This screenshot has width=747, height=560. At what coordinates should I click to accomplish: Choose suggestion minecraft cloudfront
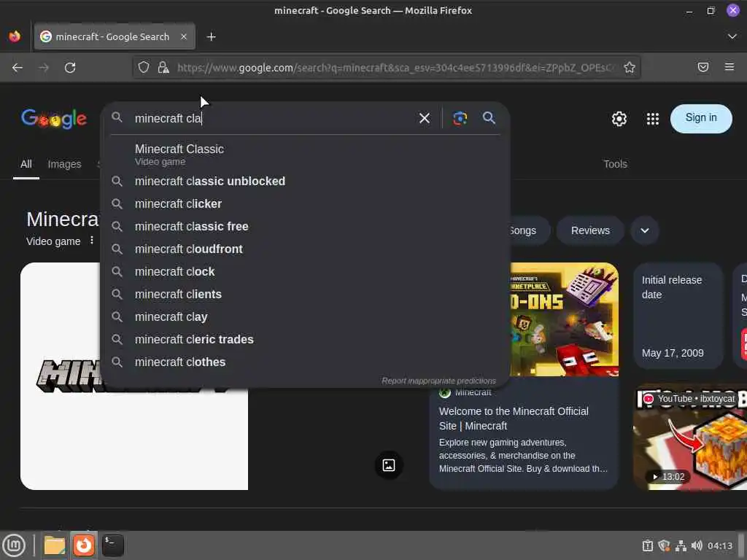click(305, 249)
